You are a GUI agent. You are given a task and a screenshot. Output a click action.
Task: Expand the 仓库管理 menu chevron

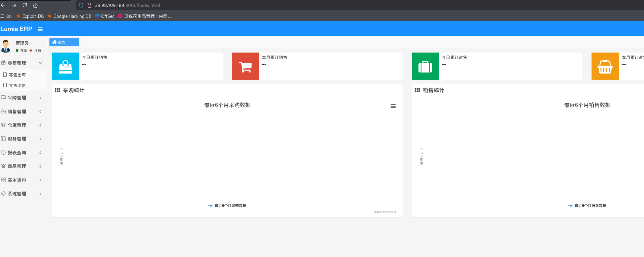(x=40, y=125)
